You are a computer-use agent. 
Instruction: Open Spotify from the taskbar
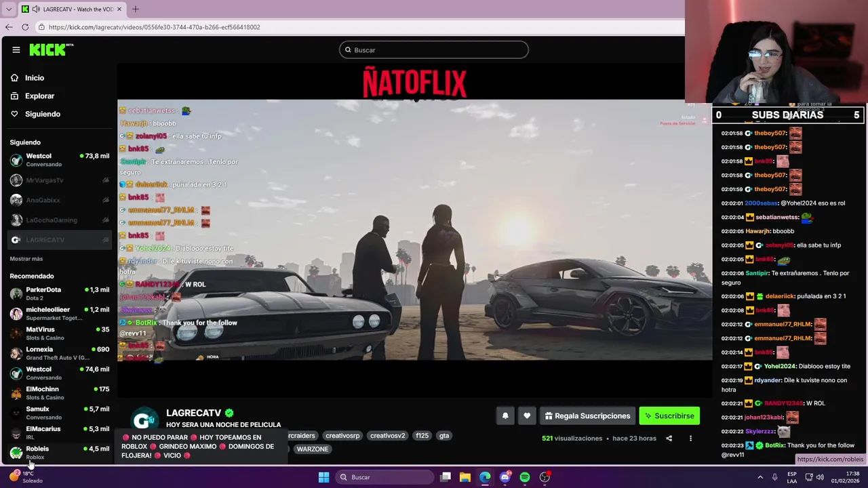[525, 477]
